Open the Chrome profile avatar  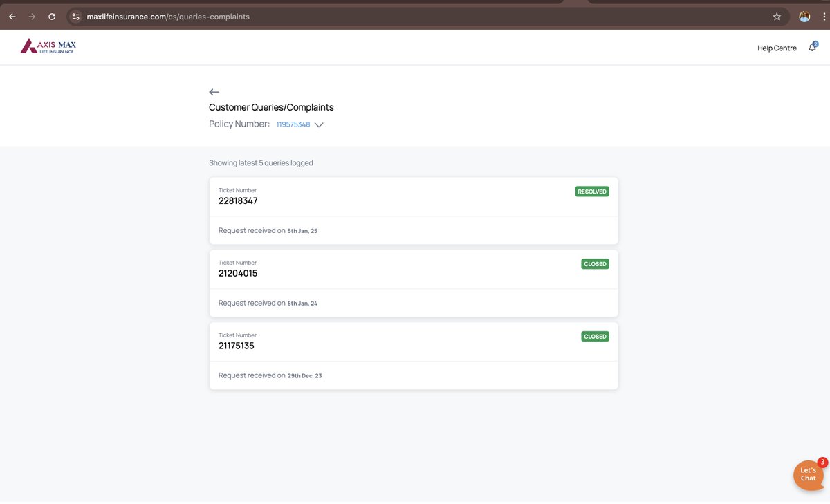(x=804, y=17)
